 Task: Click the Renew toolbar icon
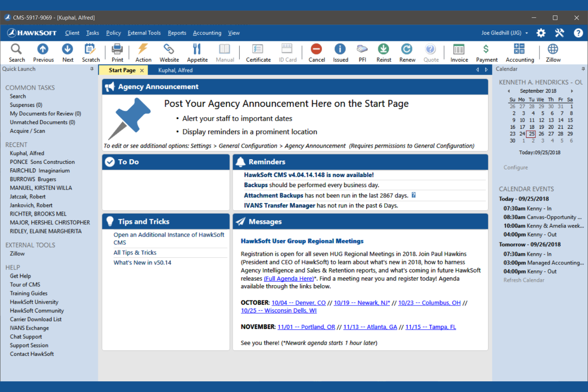tap(407, 53)
